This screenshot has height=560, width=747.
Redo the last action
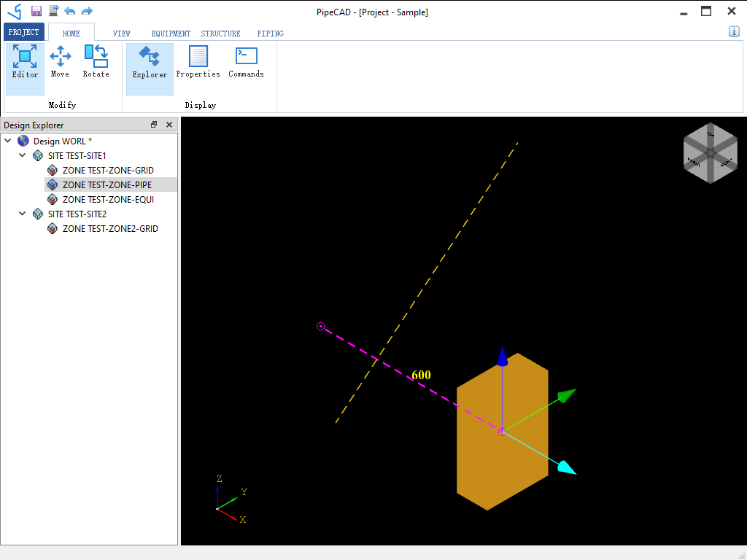(x=87, y=11)
